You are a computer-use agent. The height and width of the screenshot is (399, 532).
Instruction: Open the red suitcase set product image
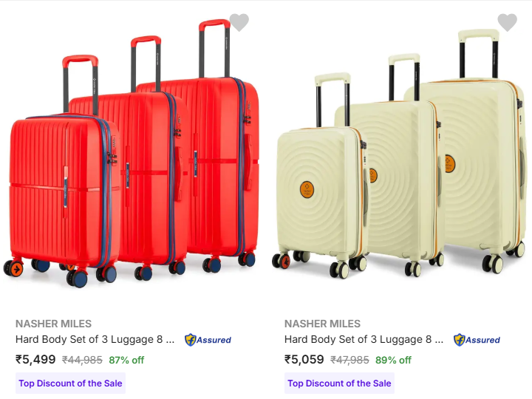(x=132, y=154)
